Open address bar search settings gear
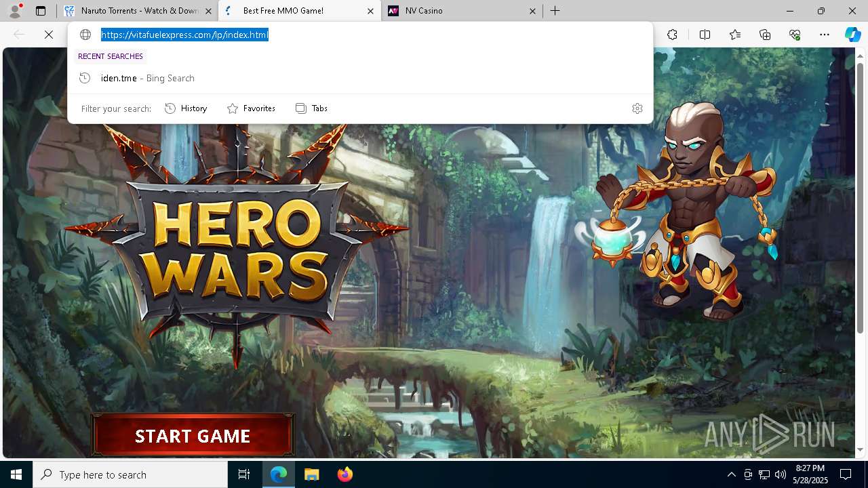 [637, 108]
